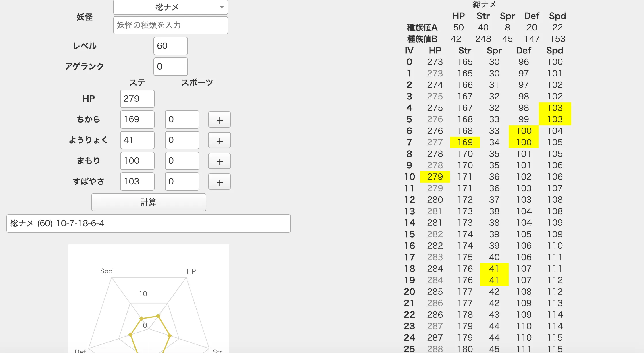Viewport: 644px width, 353px height.
Task: Click highlighted Spr cell 41 in IV 19 row
Action: point(494,280)
